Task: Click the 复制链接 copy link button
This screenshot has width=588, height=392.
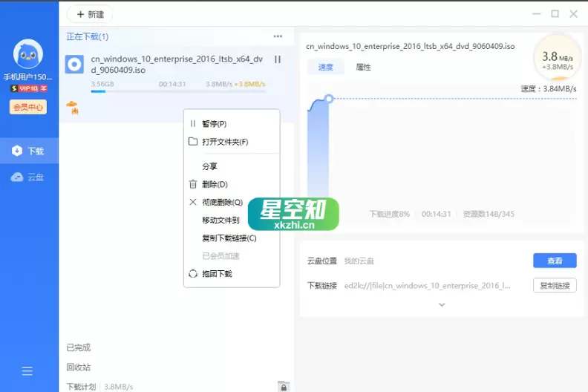Action: (x=555, y=286)
